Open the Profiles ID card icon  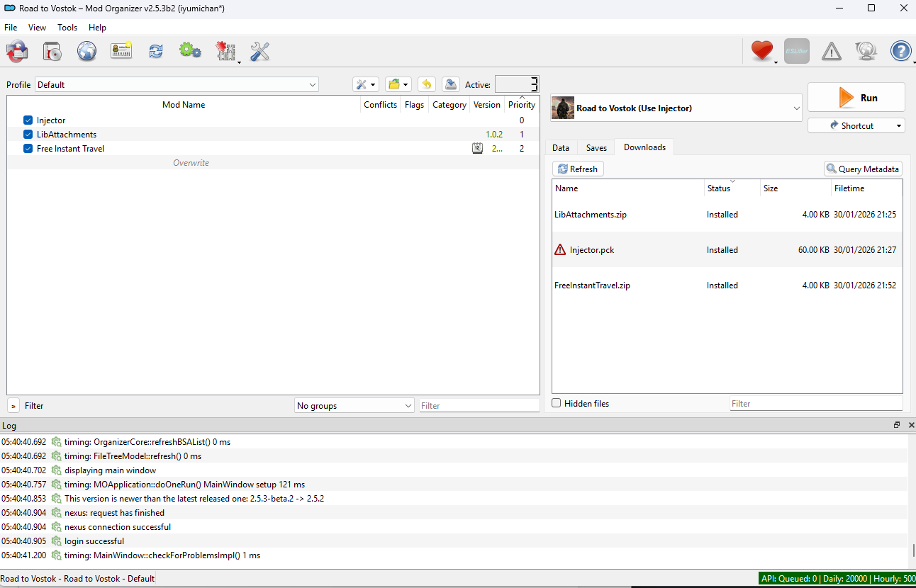[121, 51]
